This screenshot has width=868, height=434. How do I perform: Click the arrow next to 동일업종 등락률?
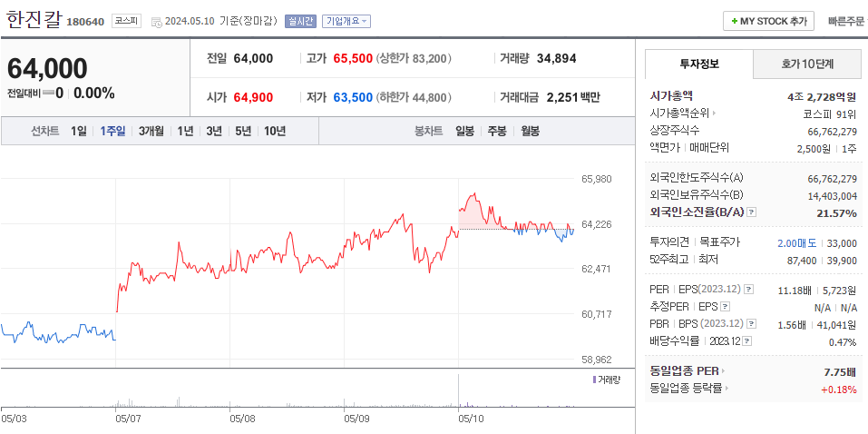727,389
